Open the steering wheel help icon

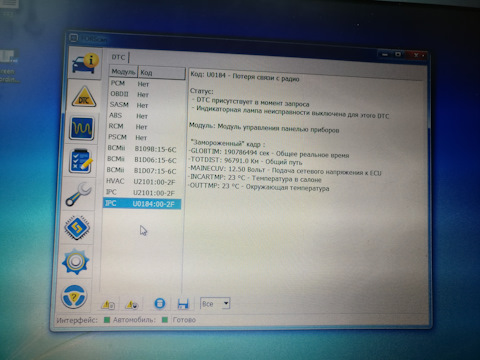coord(74,296)
